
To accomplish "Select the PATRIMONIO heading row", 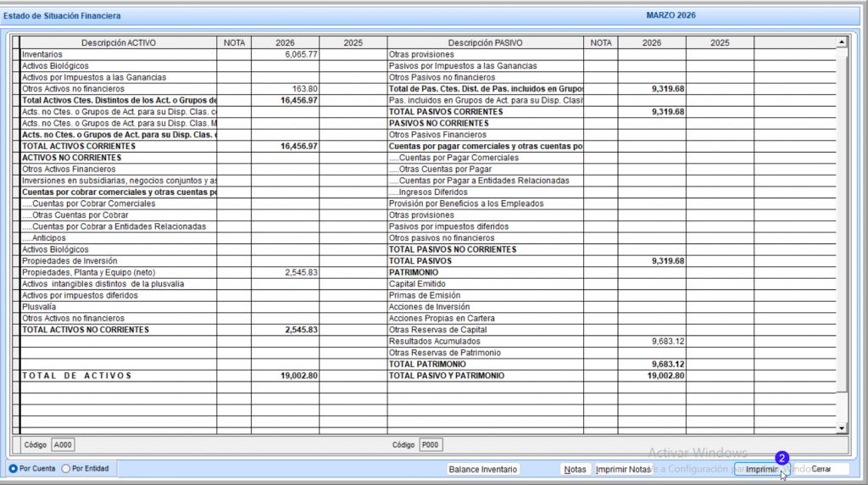I will [486, 272].
